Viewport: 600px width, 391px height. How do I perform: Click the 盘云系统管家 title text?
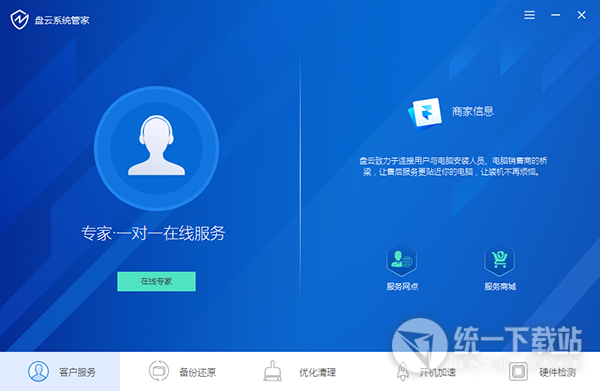click(x=62, y=20)
